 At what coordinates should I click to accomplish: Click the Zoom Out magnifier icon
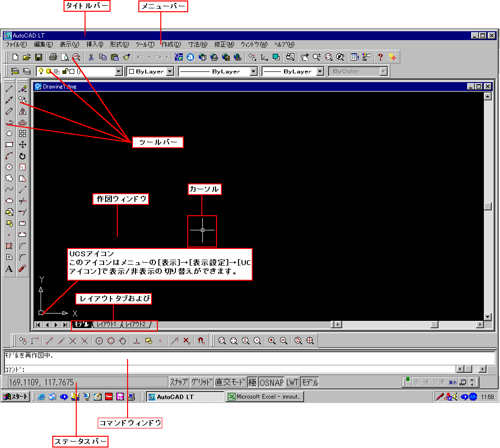[x=283, y=341]
